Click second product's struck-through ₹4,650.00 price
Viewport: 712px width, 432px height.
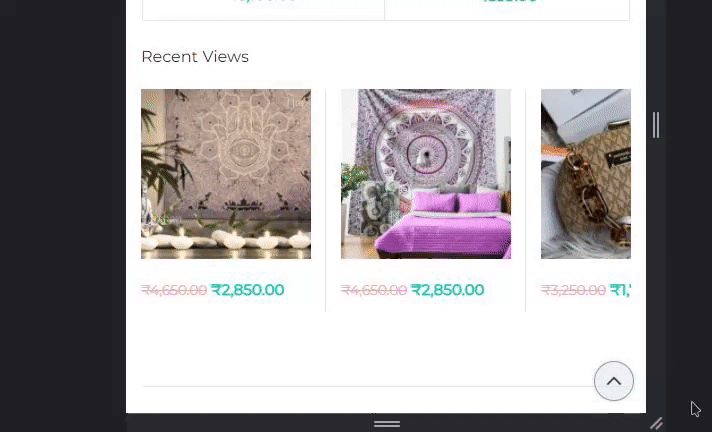point(374,290)
